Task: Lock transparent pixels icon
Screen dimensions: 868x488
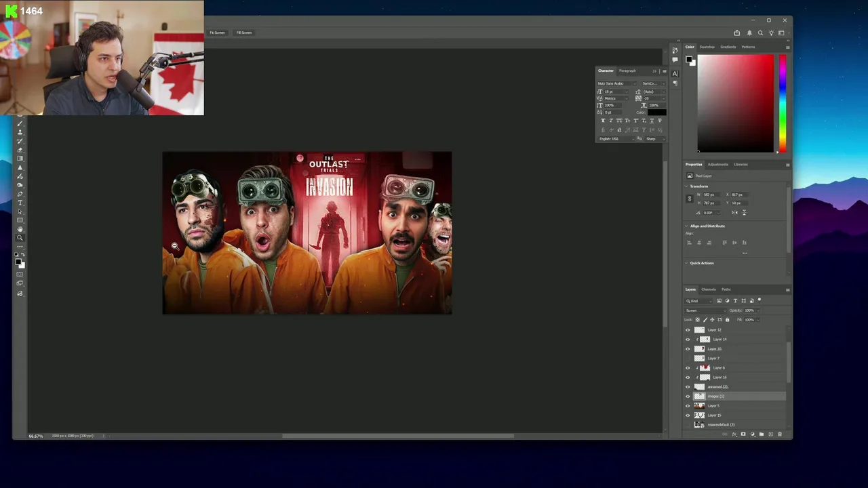Action: click(x=697, y=319)
